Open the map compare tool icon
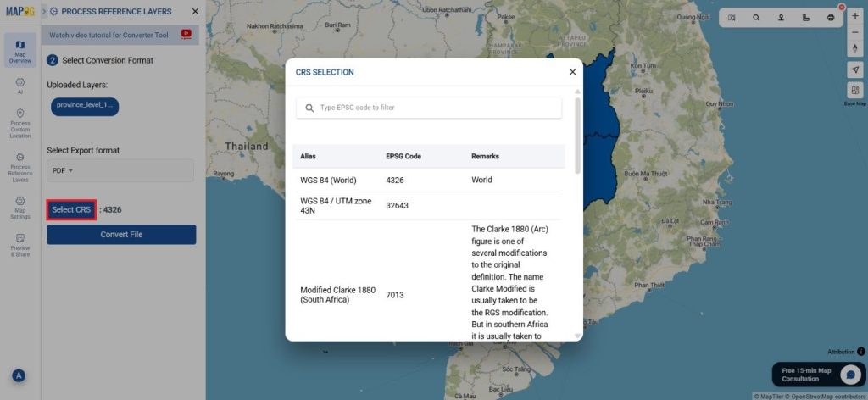The width and height of the screenshot is (868, 400). tap(732, 18)
